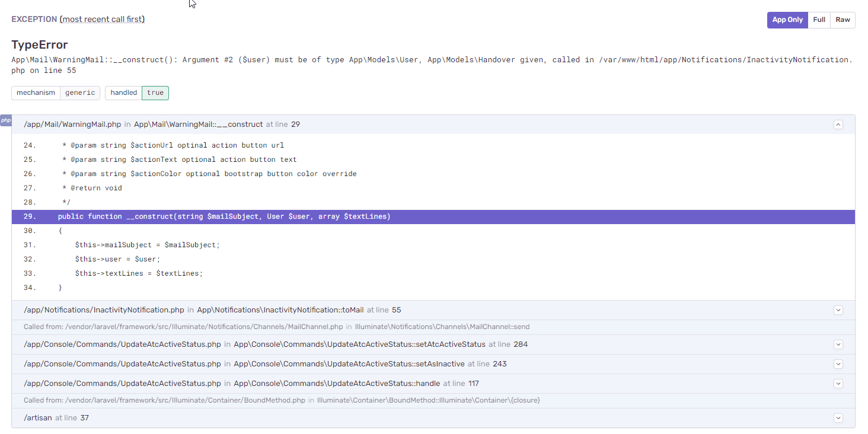
Task: Click the TypeError exception title
Action: point(40,45)
